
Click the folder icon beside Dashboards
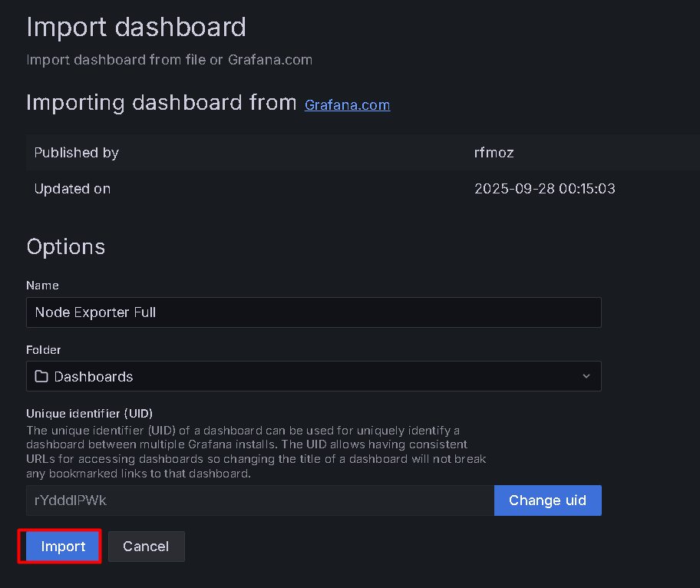point(41,377)
